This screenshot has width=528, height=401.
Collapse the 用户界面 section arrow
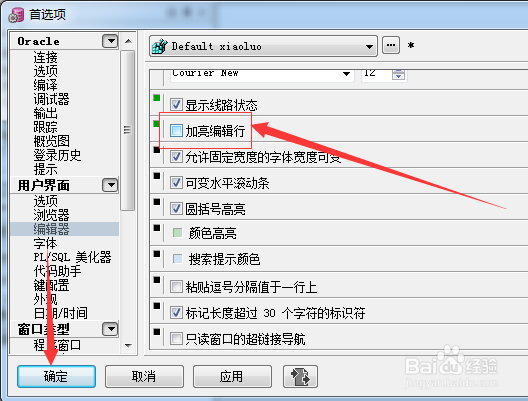point(110,185)
